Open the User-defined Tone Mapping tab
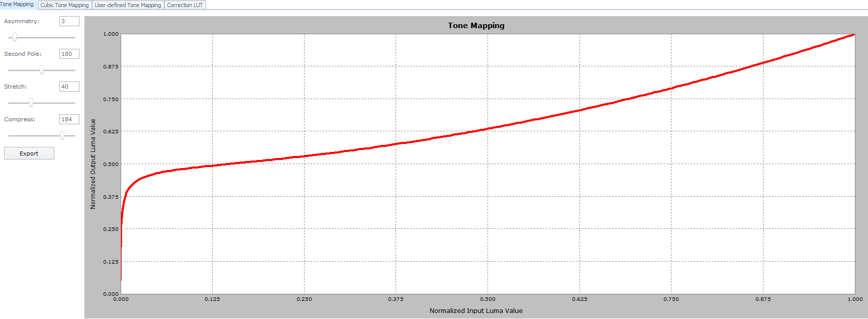Screen dimensions: 868x319 coord(128,5)
